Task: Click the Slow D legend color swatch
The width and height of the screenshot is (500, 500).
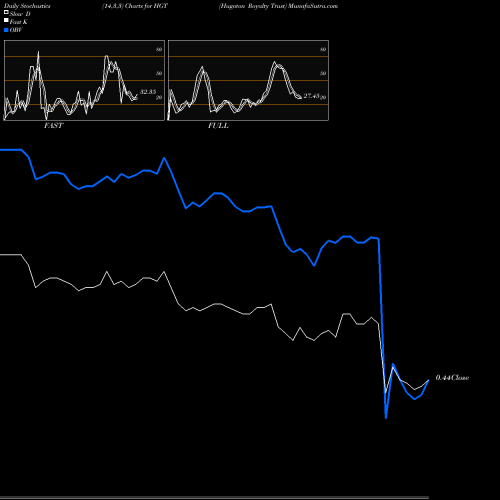Action: pos(6,12)
